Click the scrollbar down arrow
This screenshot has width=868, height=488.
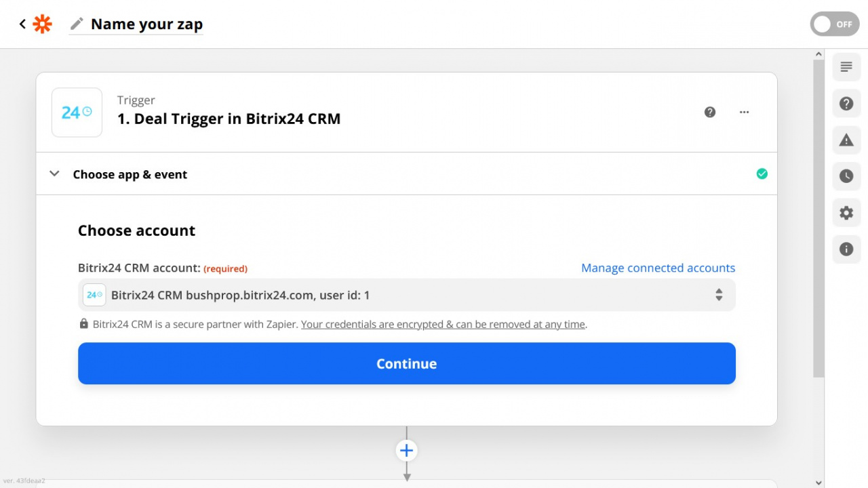818,483
